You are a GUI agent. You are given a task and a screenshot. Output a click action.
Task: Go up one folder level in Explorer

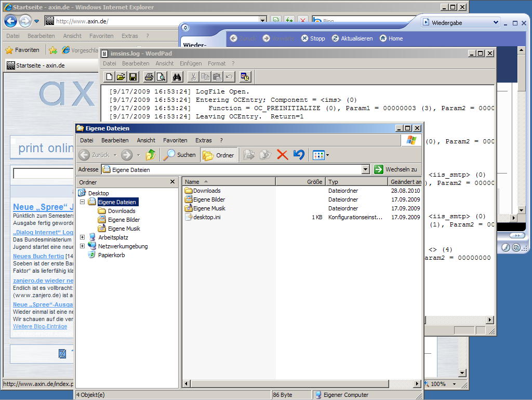(x=151, y=155)
